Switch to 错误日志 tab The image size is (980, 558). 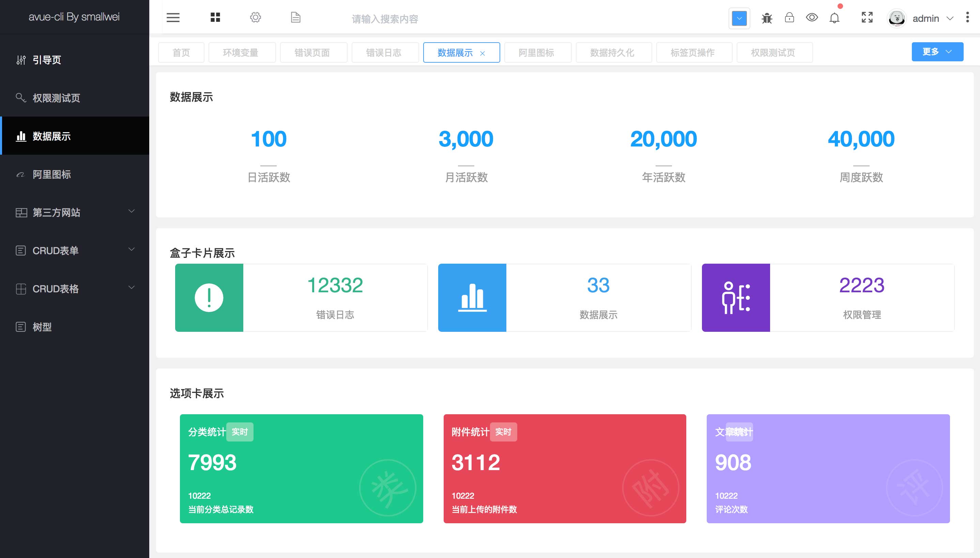point(385,52)
